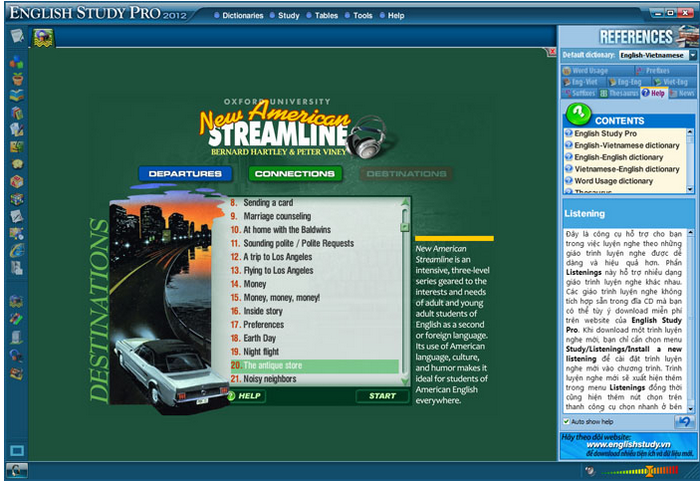Click the green question mark Contents icon
This screenshot has width=700, height=481.
pos(577,111)
